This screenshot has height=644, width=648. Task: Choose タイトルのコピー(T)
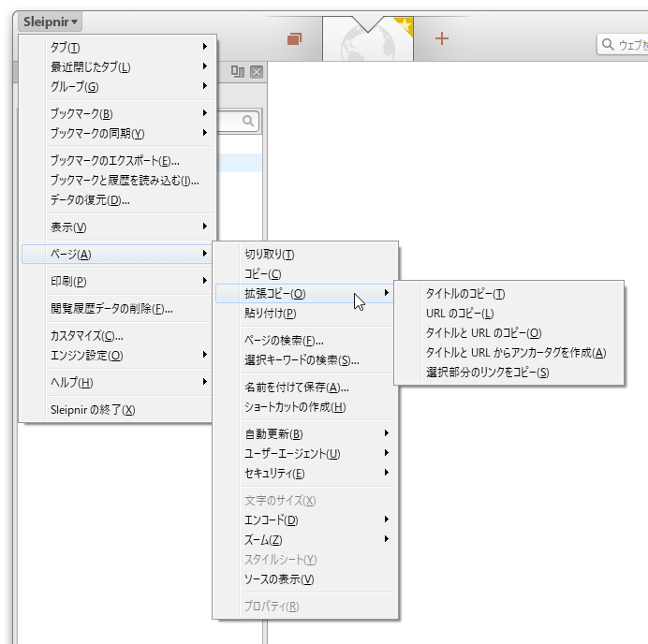coord(509,293)
